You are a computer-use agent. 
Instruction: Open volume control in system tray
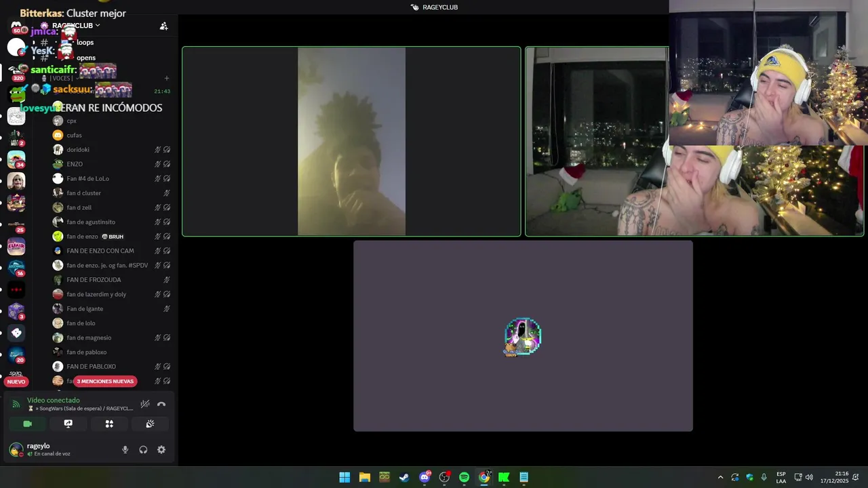[809, 477]
